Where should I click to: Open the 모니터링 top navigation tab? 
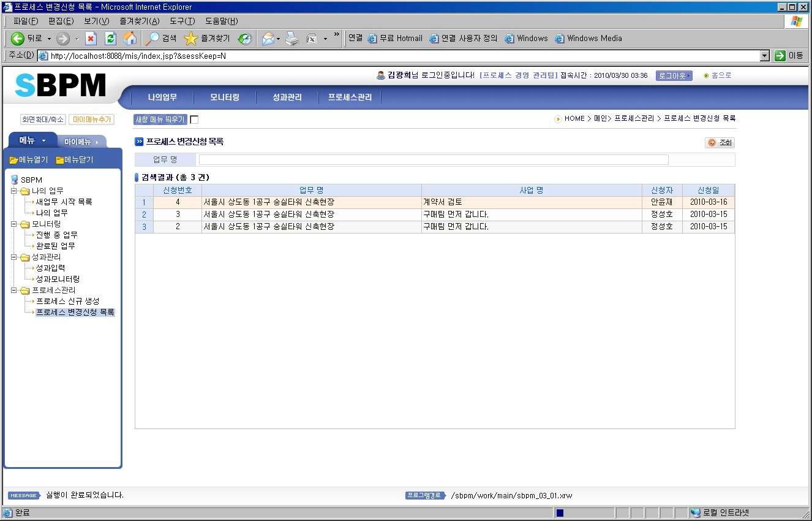225,97
